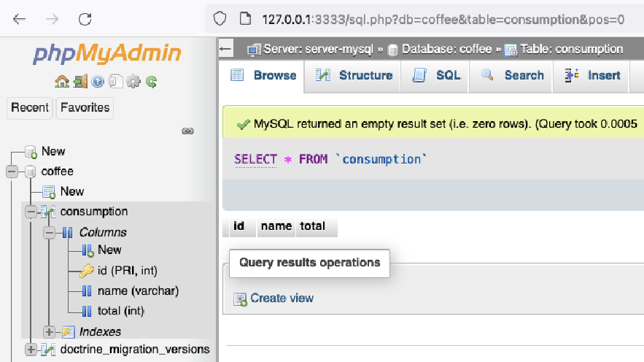This screenshot has width=644, height=362.
Task: Click the coffee database cylinder icon
Action: (30, 172)
